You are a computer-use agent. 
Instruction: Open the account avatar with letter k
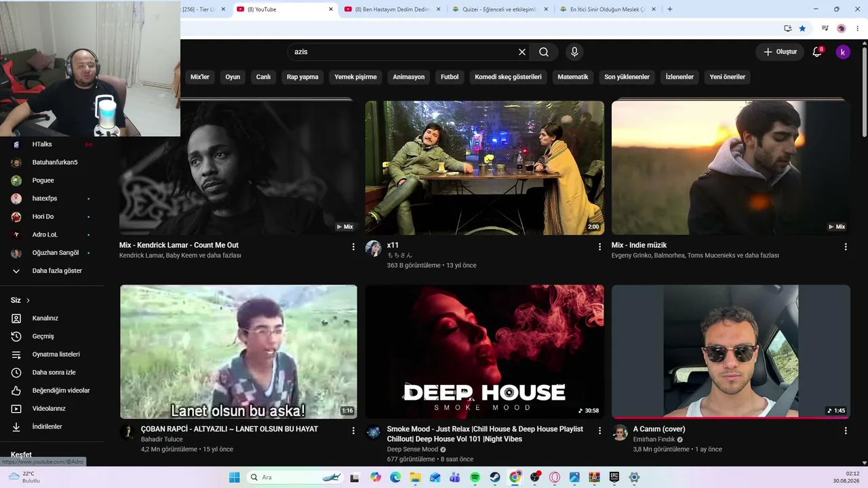(843, 52)
